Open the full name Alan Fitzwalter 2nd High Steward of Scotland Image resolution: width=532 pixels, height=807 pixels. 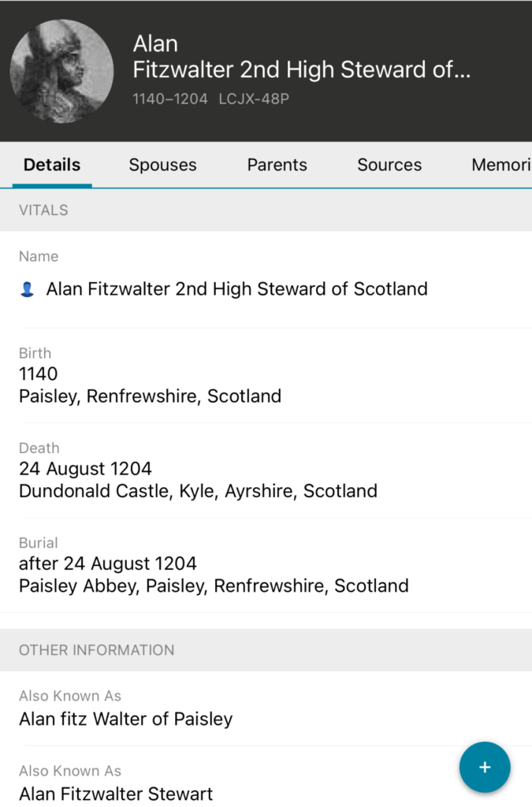(x=236, y=289)
